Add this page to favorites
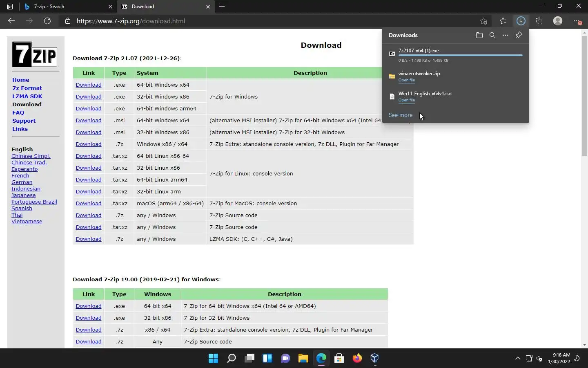The height and width of the screenshot is (368, 588). (x=483, y=21)
